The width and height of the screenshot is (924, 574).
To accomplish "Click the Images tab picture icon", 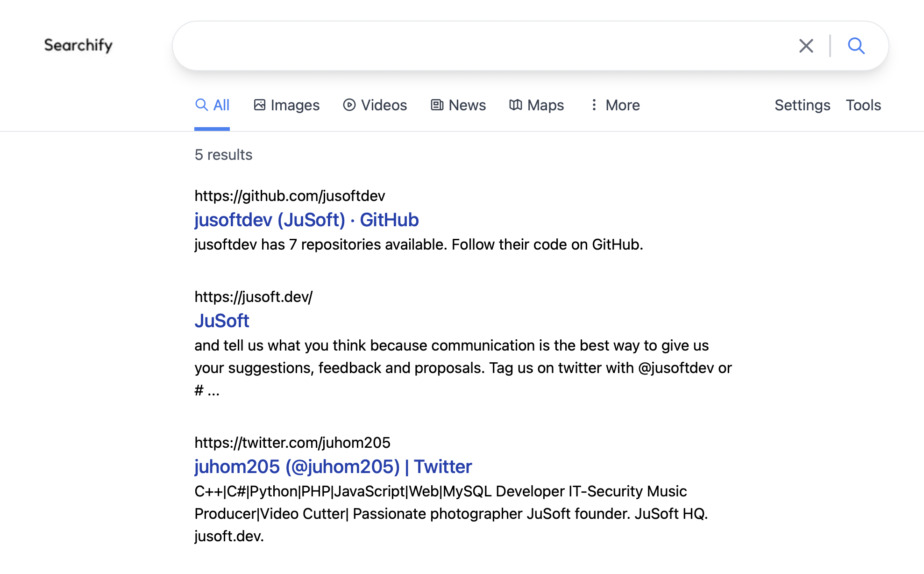I will coord(260,105).
